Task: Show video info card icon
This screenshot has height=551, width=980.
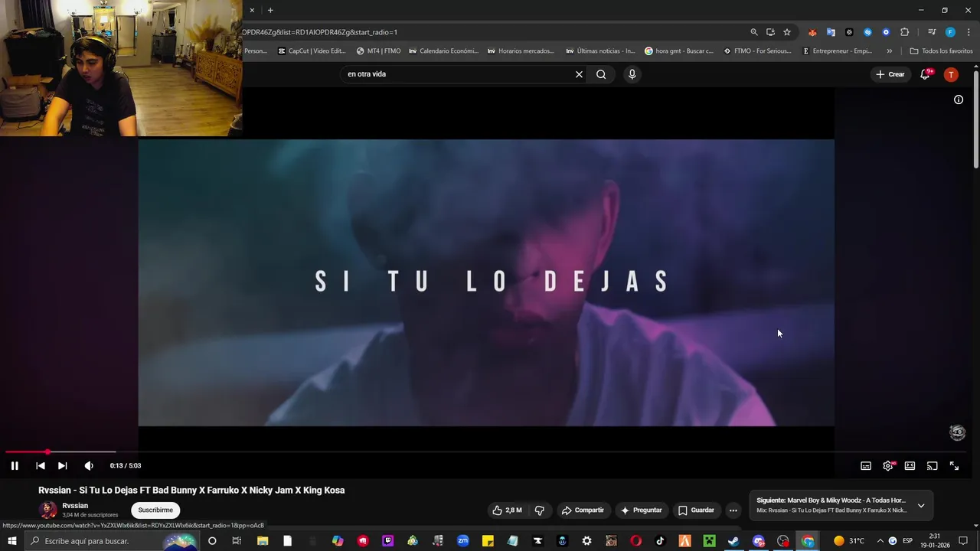Action: tap(959, 99)
